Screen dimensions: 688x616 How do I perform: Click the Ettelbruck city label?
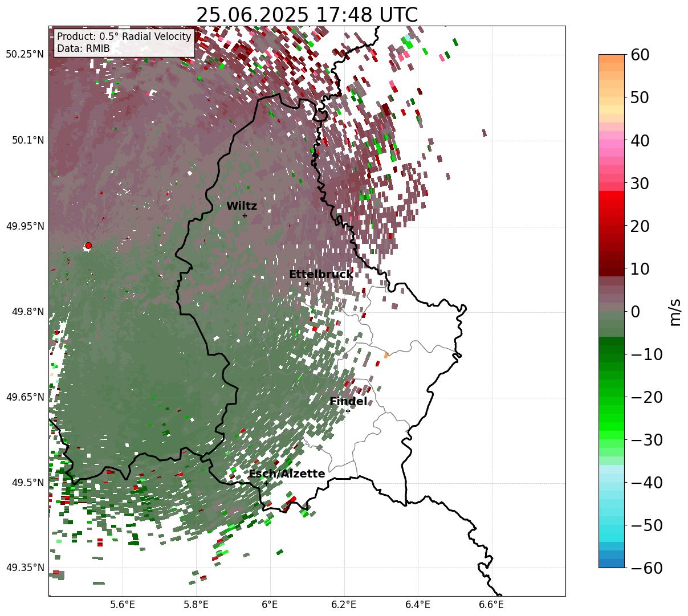(x=321, y=275)
